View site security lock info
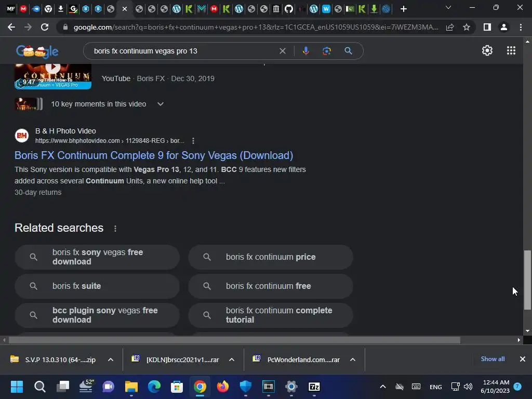This screenshot has width=532, height=399. (x=65, y=27)
